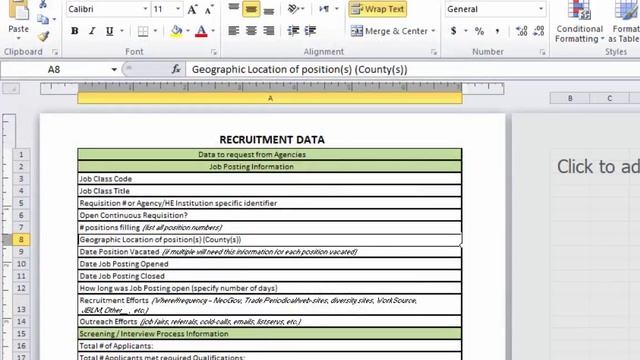Click the Select All corner button
Viewport: 640px width, 360px height.
11,89
